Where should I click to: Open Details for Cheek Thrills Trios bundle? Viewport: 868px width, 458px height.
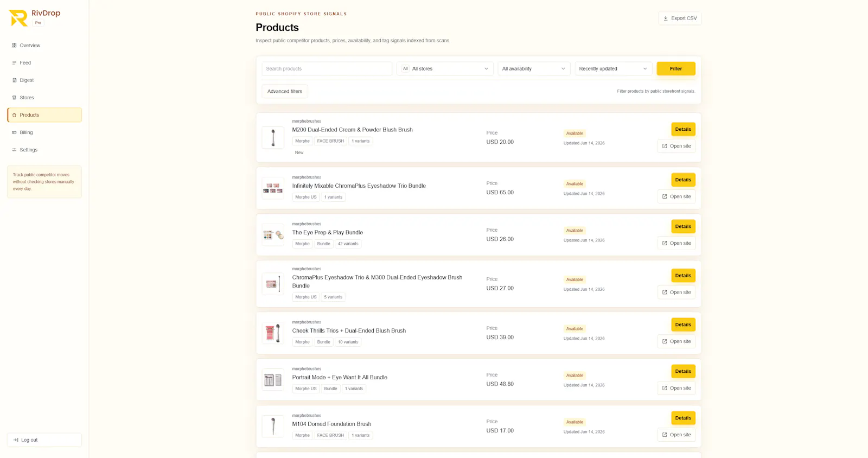click(683, 325)
